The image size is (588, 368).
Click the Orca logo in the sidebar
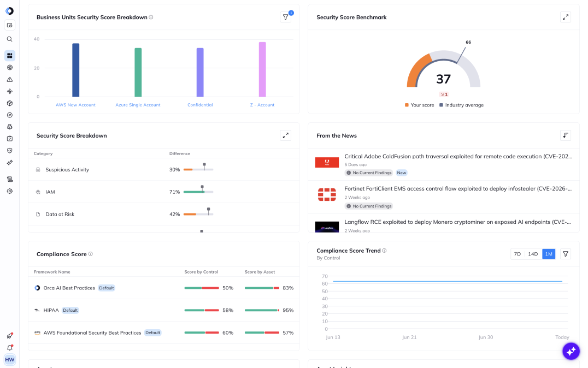[x=10, y=11]
